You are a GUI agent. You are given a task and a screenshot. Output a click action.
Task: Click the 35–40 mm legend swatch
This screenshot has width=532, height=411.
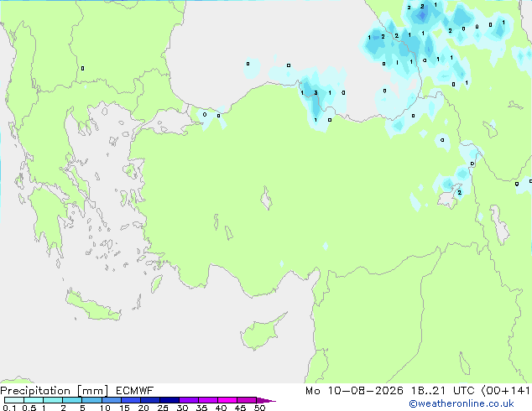point(208,400)
